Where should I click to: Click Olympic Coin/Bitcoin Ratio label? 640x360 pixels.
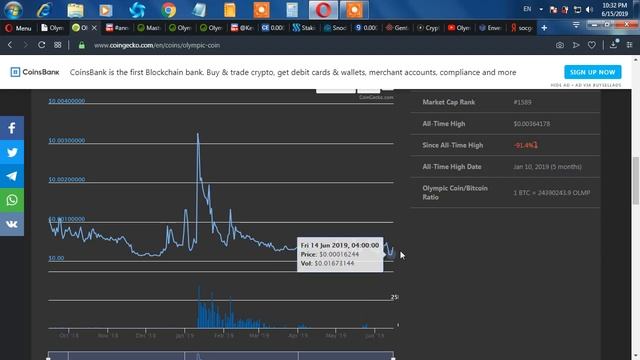click(x=455, y=193)
